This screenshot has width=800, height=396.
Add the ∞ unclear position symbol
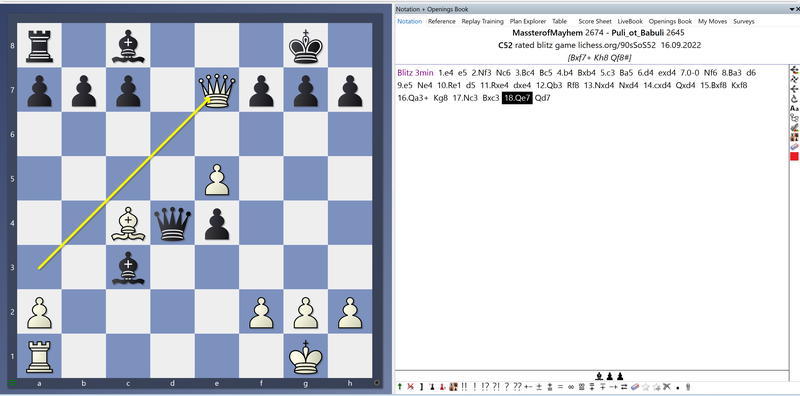point(571,387)
